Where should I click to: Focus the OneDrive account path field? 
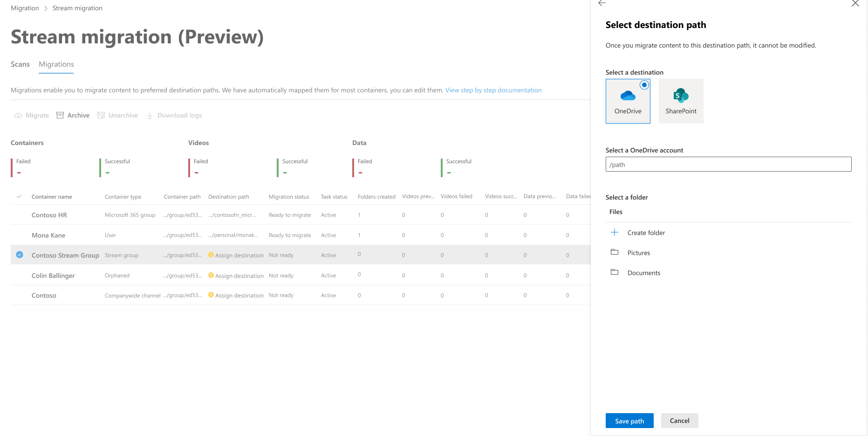(x=728, y=164)
